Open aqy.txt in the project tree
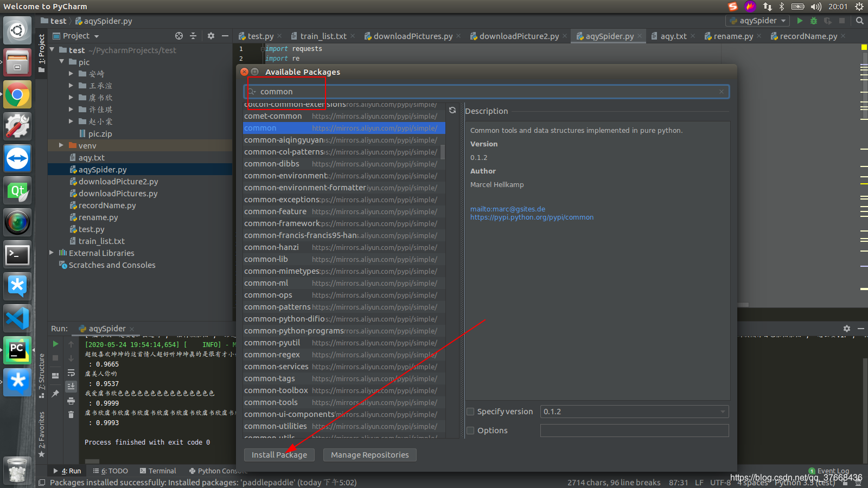868x488 pixels. (91, 157)
